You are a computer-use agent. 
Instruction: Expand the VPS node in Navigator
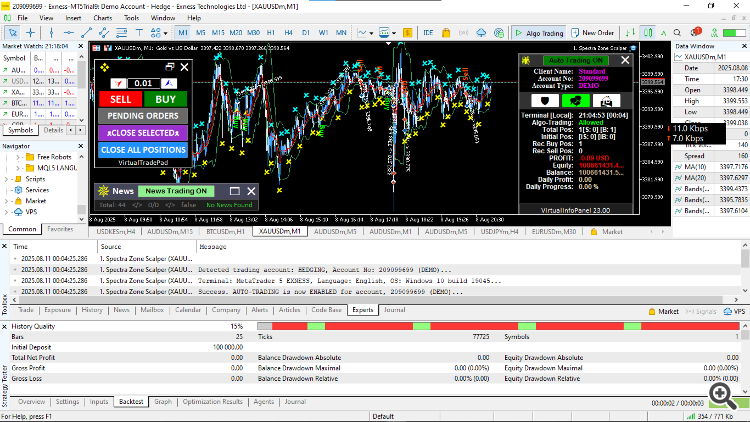point(7,212)
